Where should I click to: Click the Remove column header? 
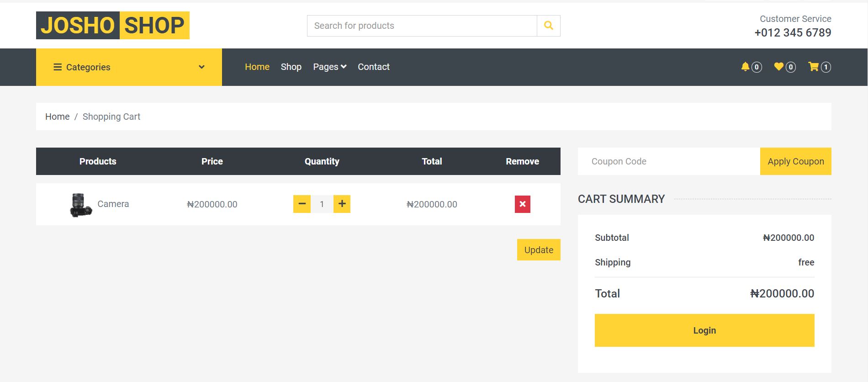click(522, 161)
